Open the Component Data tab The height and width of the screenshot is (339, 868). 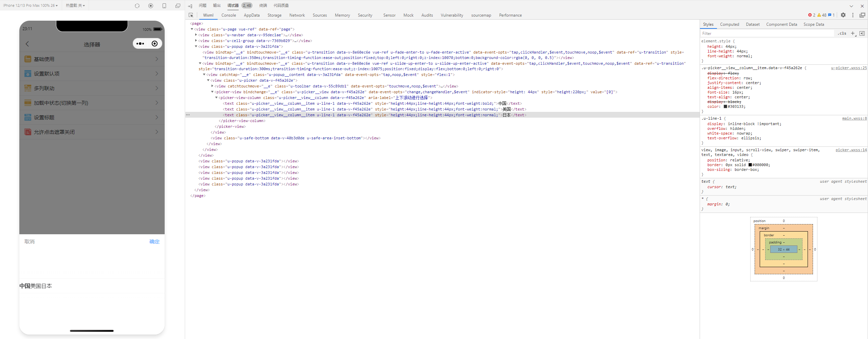(781, 24)
